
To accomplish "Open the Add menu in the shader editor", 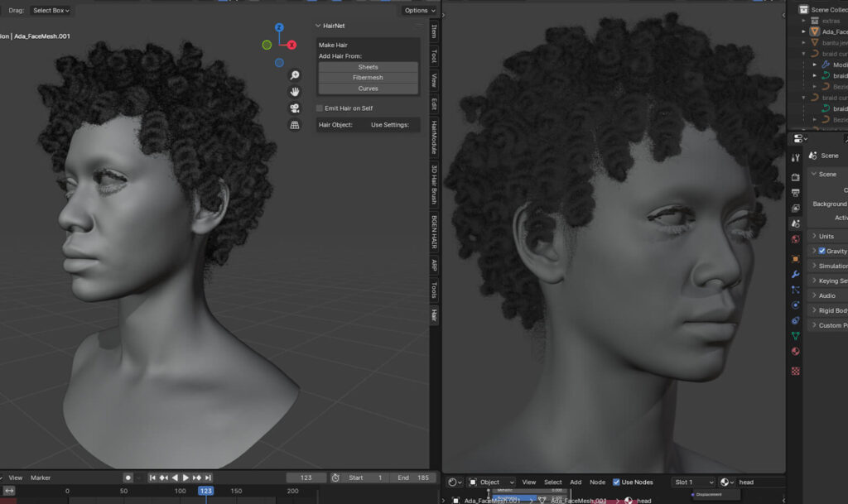I will (x=576, y=482).
